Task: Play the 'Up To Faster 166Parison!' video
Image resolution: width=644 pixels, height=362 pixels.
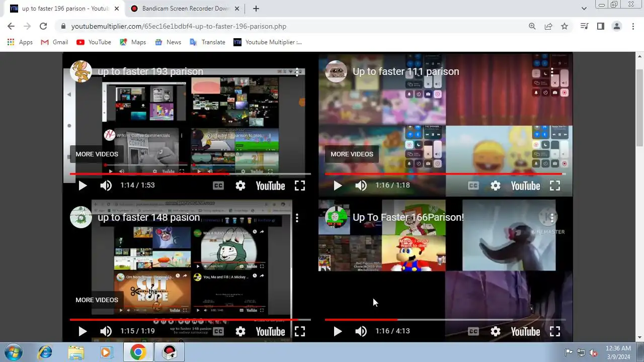Action: coord(338,331)
